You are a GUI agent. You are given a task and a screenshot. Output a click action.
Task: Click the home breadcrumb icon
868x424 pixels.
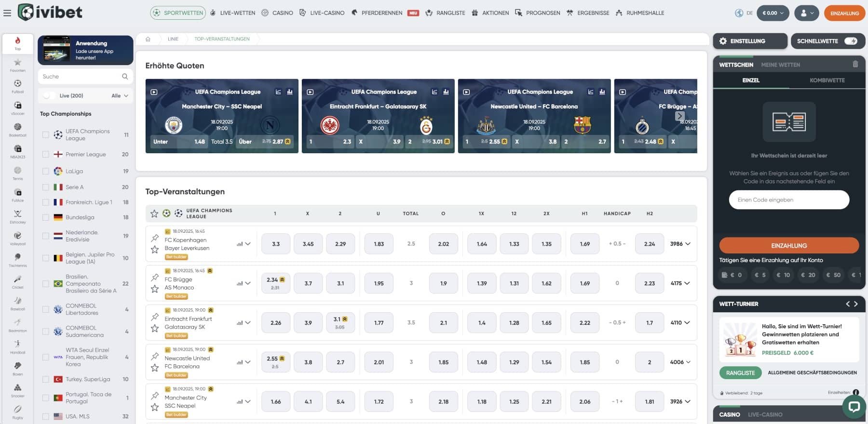[x=148, y=39]
